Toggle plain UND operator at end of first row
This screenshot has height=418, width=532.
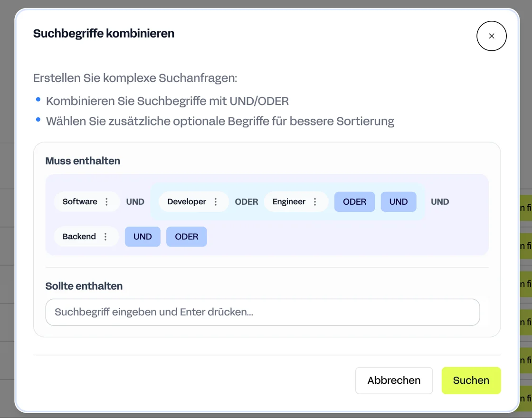[440, 202]
